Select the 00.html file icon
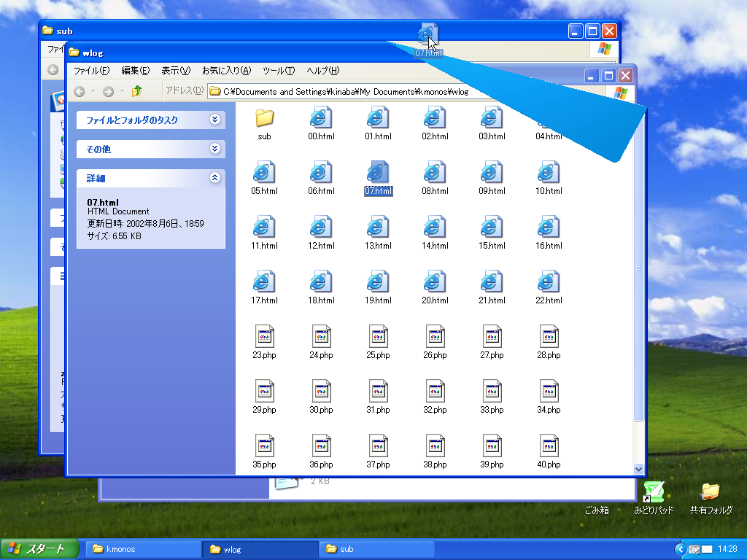This screenshot has height=560, width=747. click(321, 117)
